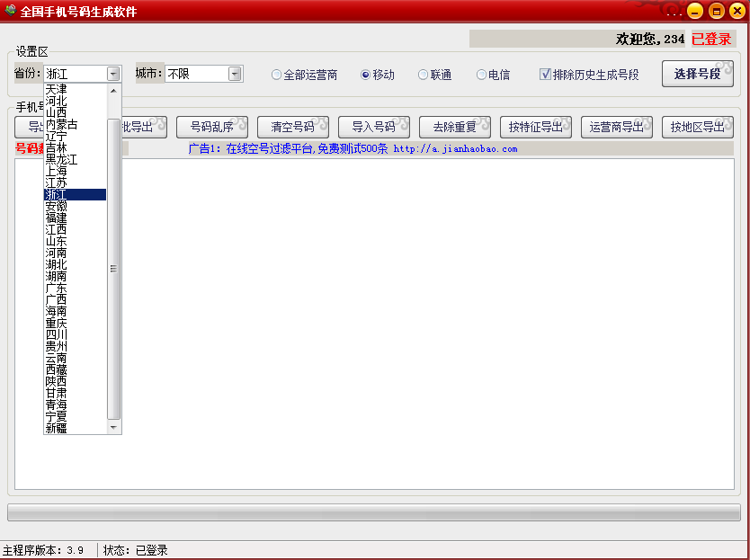
Task: Pick 天津 from province list
Action: pos(76,89)
